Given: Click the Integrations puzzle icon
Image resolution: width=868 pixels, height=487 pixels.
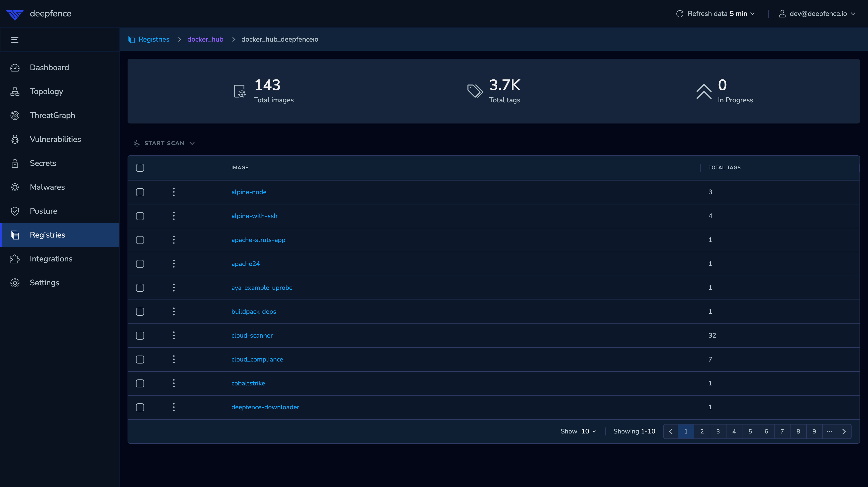Looking at the screenshot, I should (15, 259).
